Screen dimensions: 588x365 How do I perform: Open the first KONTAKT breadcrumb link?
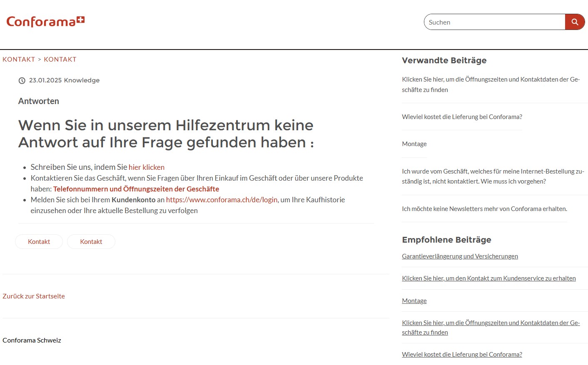coord(19,60)
